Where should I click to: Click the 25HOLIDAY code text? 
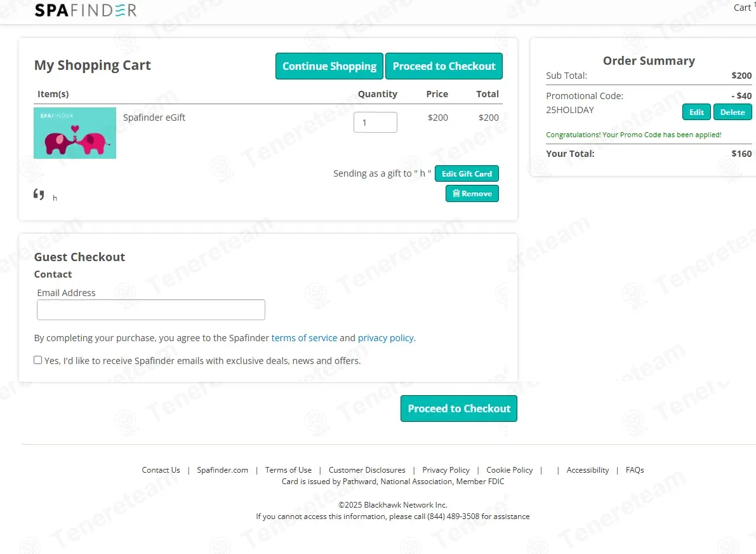pos(570,110)
